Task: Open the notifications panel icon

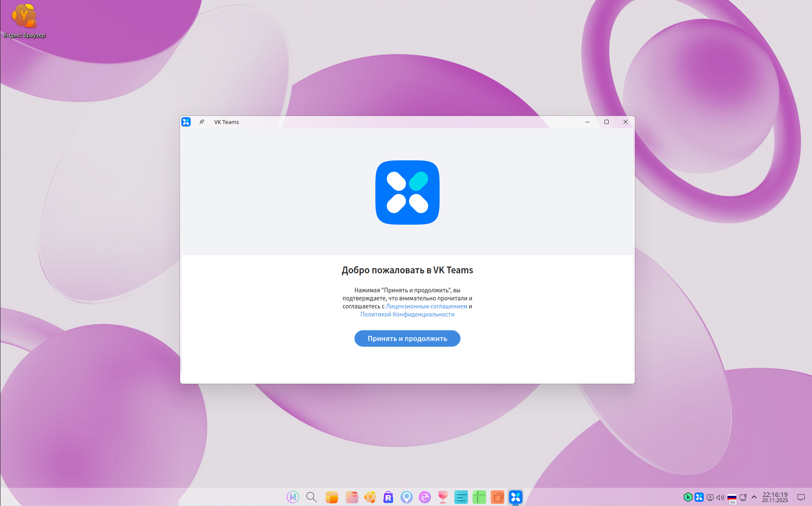Action: (x=801, y=497)
